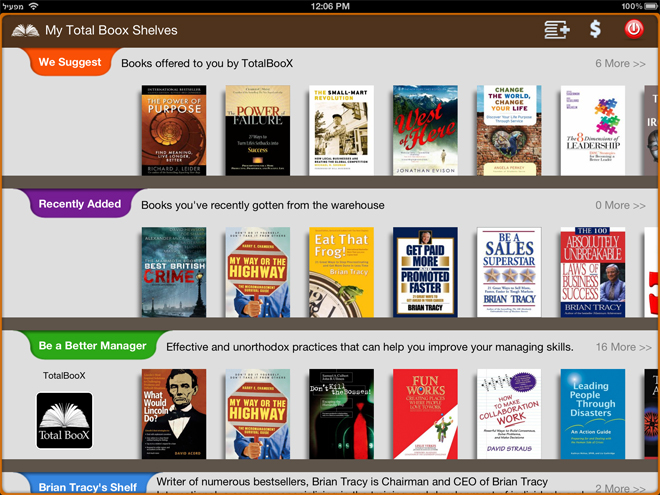Open How to Make Collaboration Work
The image size is (660, 495).
point(509,414)
